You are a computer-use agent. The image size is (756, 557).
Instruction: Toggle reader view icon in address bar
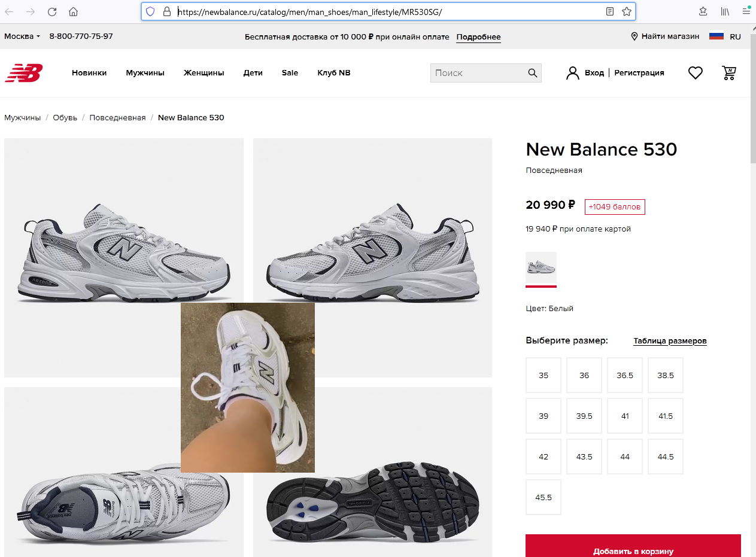tap(610, 11)
